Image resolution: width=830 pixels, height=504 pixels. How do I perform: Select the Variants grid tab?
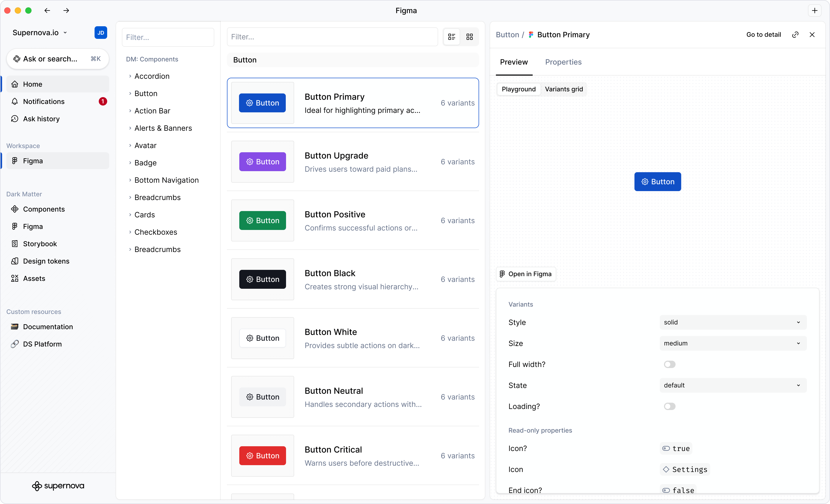click(564, 89)
